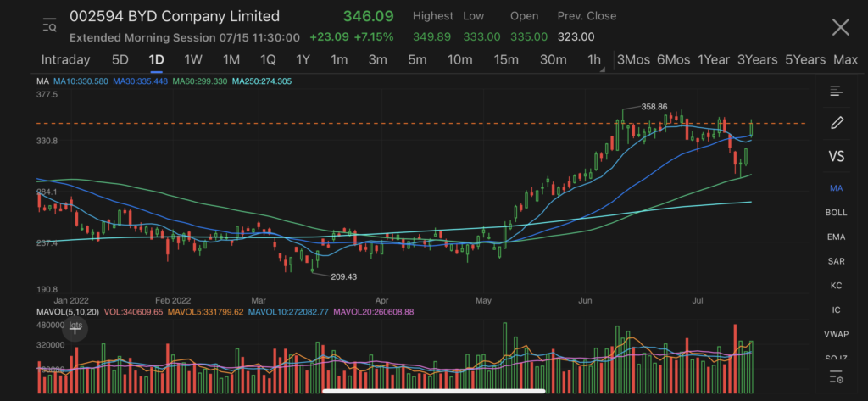Screen dimensions: 868x401
Task: Tap the MAVOL(5,10,20) volume indicator label
Action: [68, 312]
